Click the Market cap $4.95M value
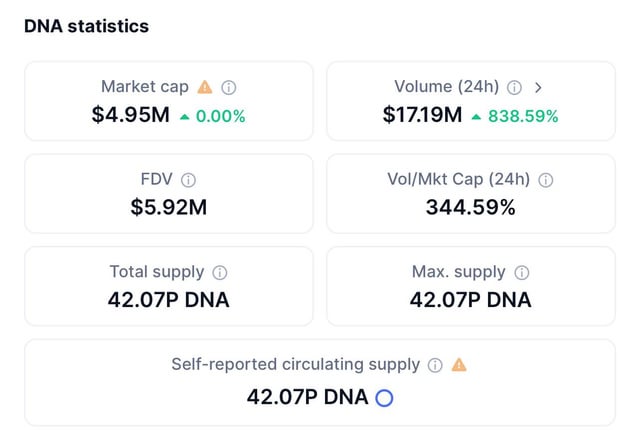640x431 pixels. pos(130,115)
